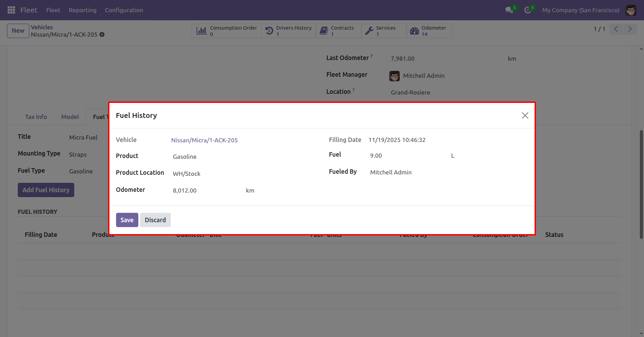
Task: Open the activities clock icon
Action: tap(528, 10)
